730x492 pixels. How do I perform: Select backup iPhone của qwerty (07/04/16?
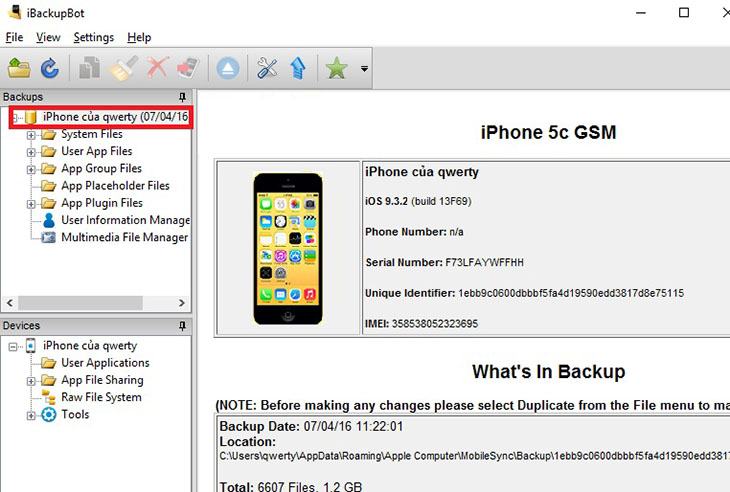tap(115, 116)
